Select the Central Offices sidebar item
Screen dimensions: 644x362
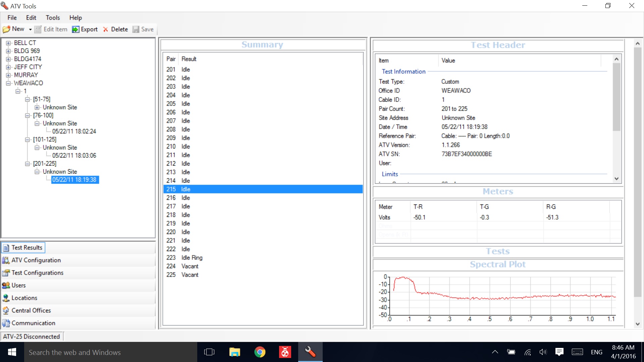32,310
